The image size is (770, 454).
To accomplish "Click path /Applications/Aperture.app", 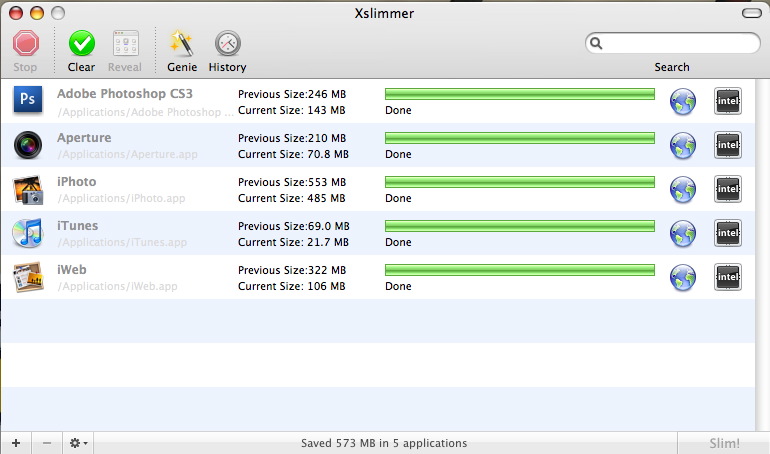I will 127,154.
